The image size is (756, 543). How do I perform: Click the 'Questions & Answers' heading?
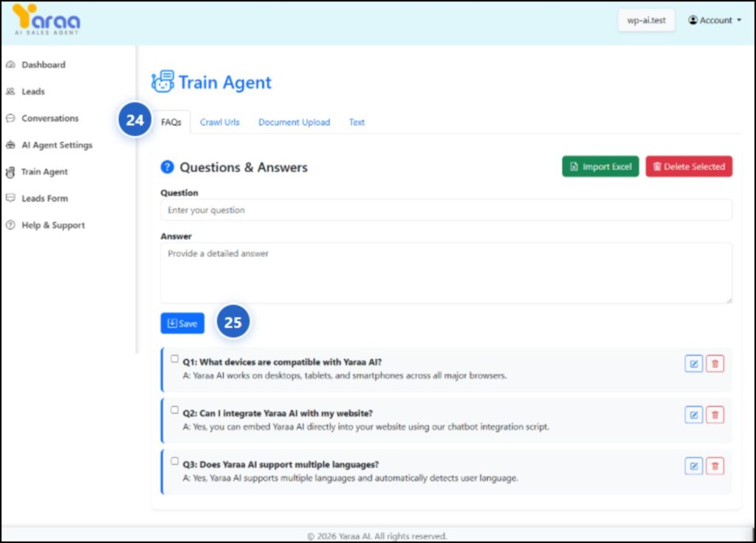(x=244, y=167)
